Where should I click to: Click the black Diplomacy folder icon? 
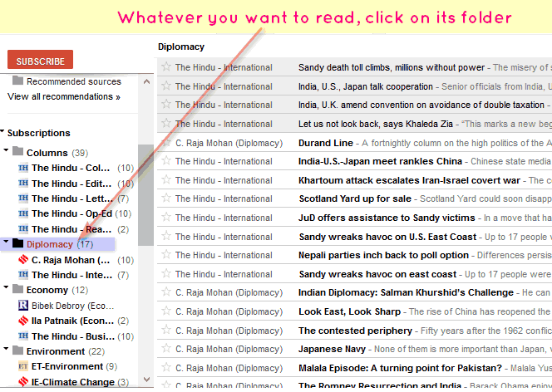click(x=17, y=243)
